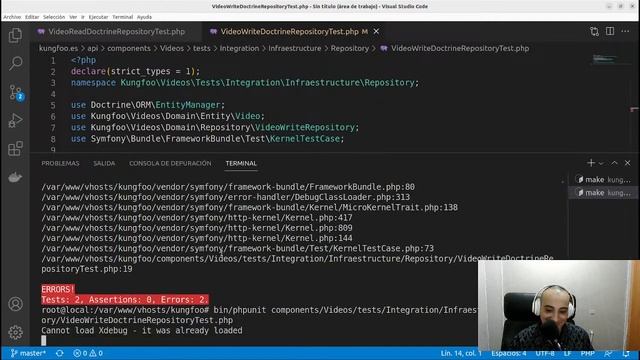Screen dimensions: 640x360
Task: Click the synchronize changes icon in status bar
Action: click(60, 353)
